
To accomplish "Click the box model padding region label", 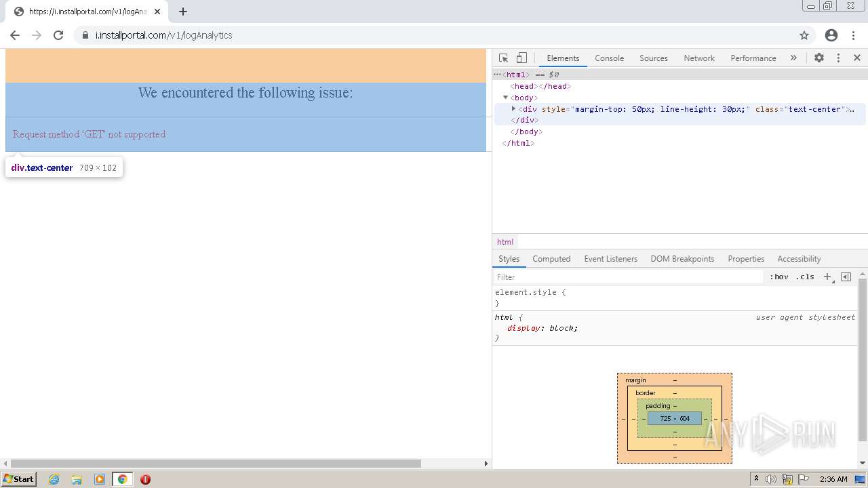I will pos(657,405).
